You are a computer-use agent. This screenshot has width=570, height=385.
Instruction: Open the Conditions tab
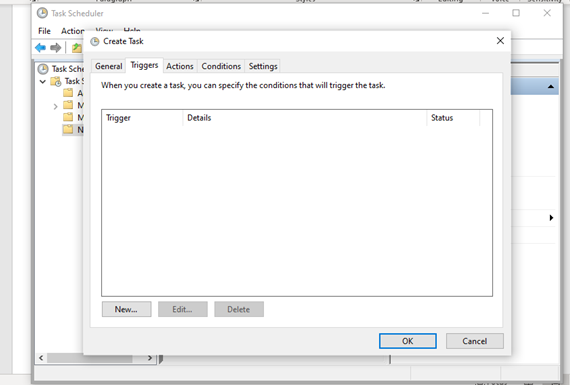221,66
